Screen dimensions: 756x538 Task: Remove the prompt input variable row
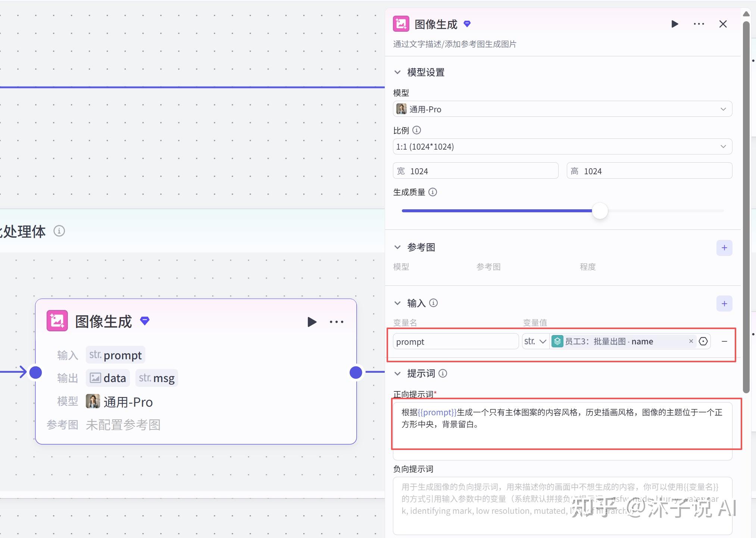(724, 341)
